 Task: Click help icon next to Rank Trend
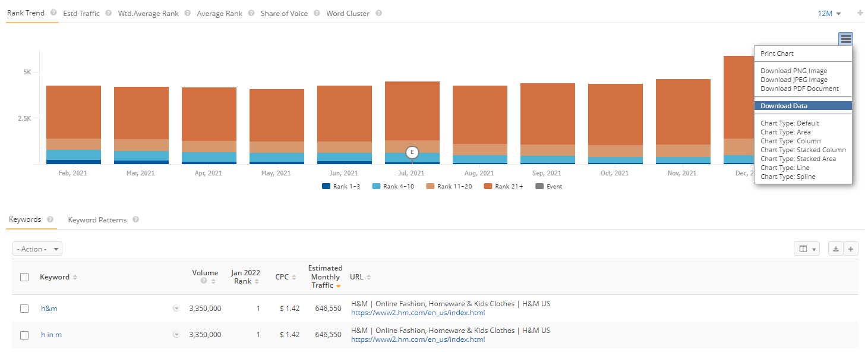click(53, 13)
